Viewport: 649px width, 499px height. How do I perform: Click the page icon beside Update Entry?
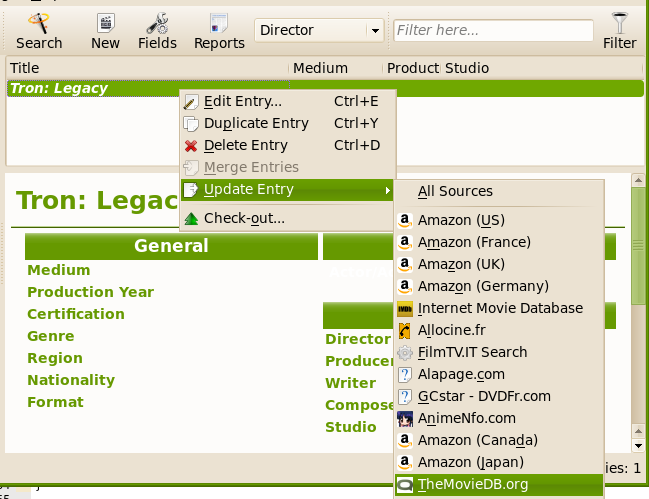click(191, 190)
